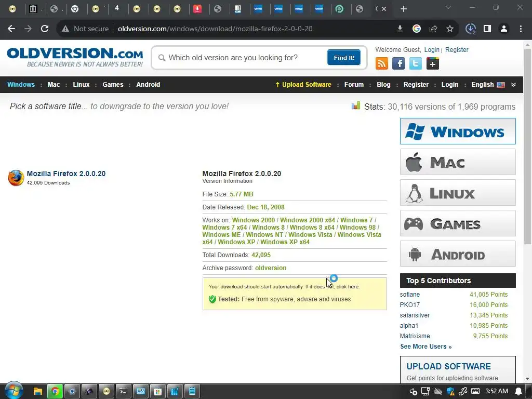
Task: Click the share page icon
Action: coord(433,29)
